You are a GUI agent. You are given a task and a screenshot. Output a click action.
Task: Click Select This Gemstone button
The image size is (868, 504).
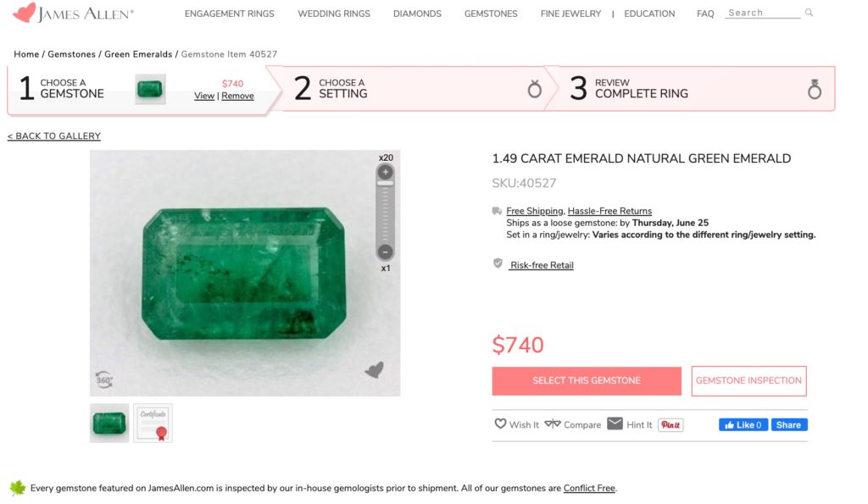(x=587, y=380)
